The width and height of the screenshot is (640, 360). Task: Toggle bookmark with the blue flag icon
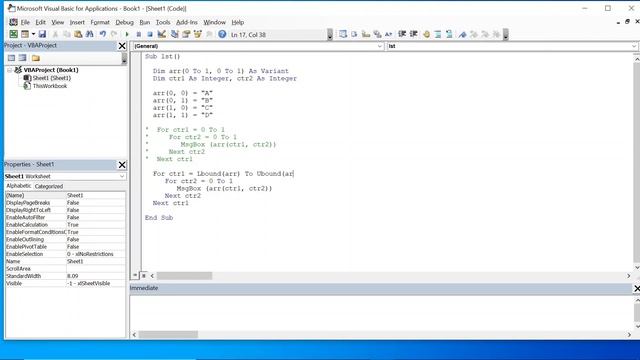point(462,34)
